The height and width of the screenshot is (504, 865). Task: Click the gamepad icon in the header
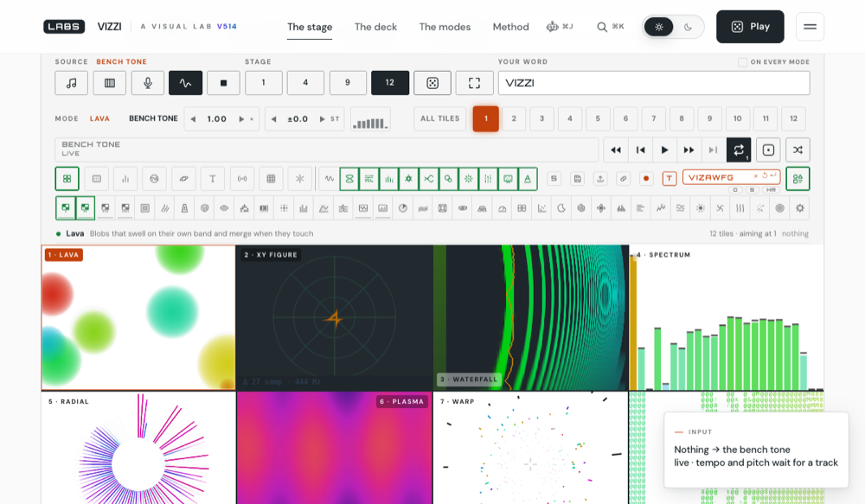point(552,27)
